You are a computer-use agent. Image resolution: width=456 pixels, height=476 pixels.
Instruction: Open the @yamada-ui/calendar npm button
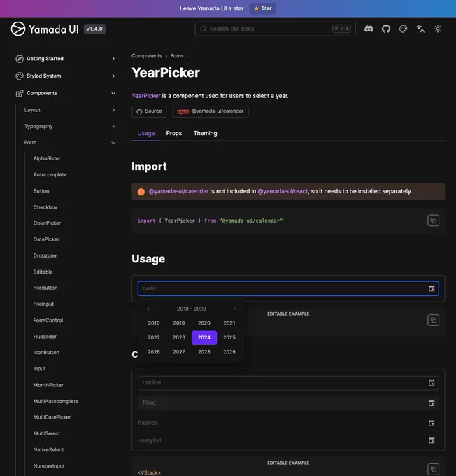[211, 111]
